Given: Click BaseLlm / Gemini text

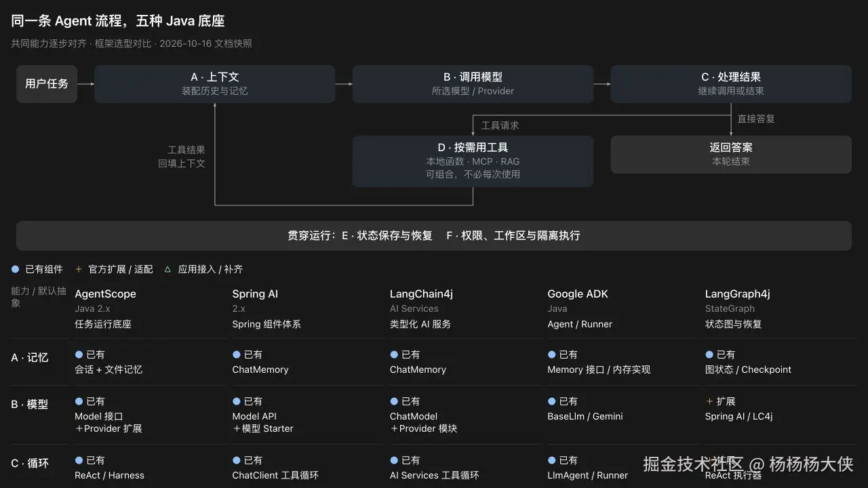Looking at the screenshot, I should point(585,416).
